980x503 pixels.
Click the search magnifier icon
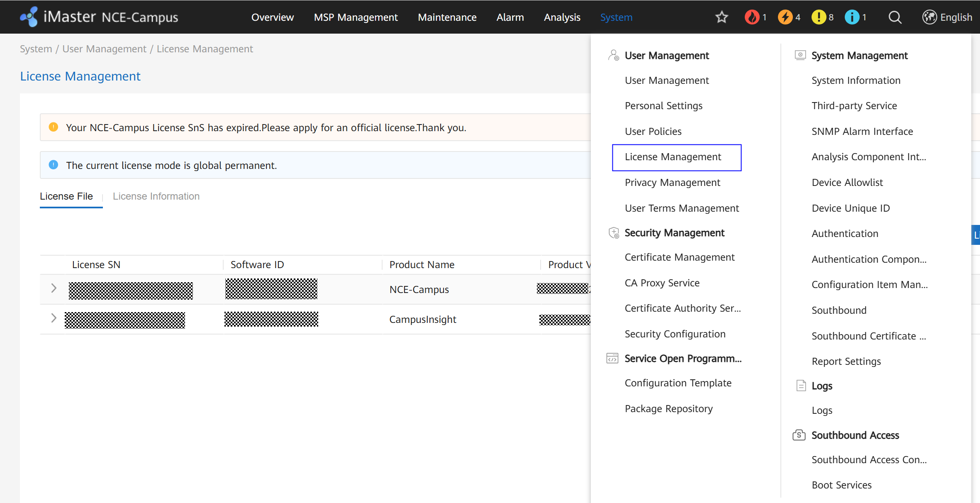[895, 17]
